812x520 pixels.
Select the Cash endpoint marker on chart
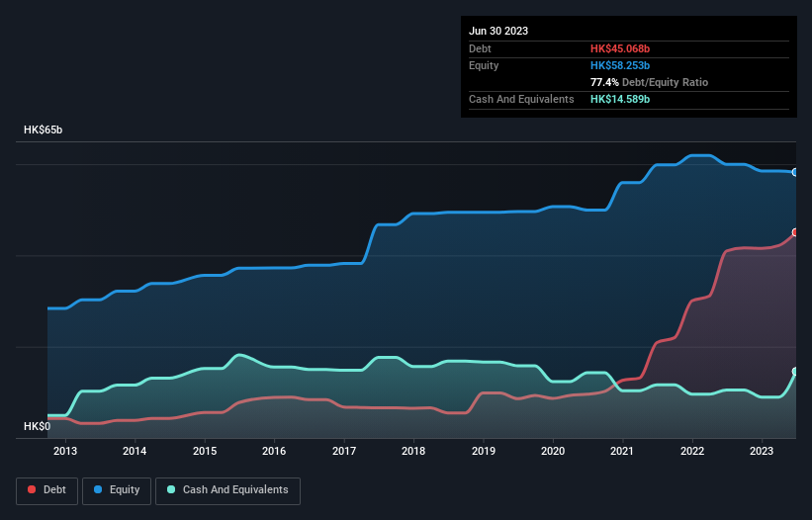(795, 372)
